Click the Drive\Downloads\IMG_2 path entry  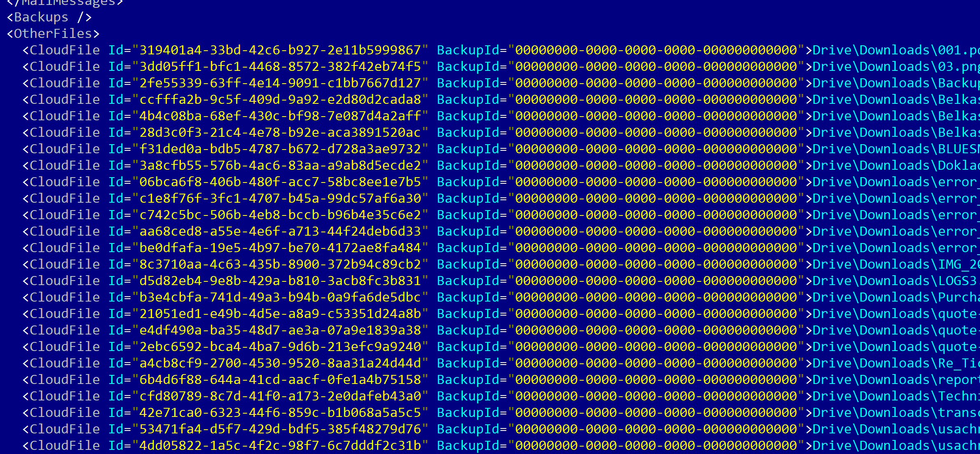[x=896, y=264]
